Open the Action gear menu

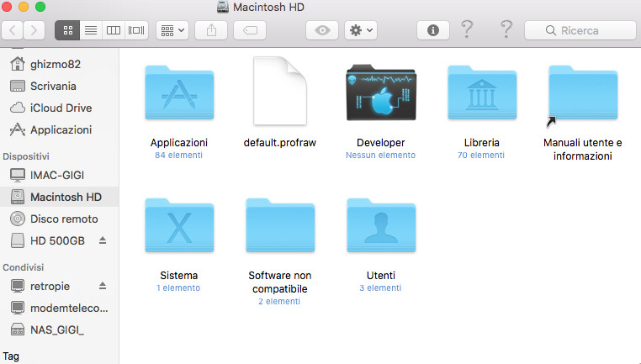(x=361, y=30)
